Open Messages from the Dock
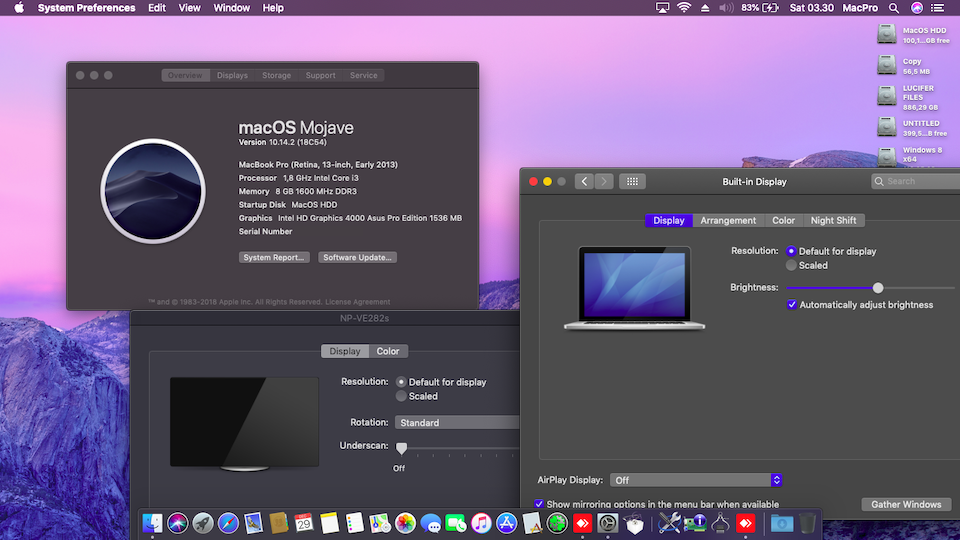The height and width of the screenshot is (540, 960). pyautogui.click(x=430, y=523)
